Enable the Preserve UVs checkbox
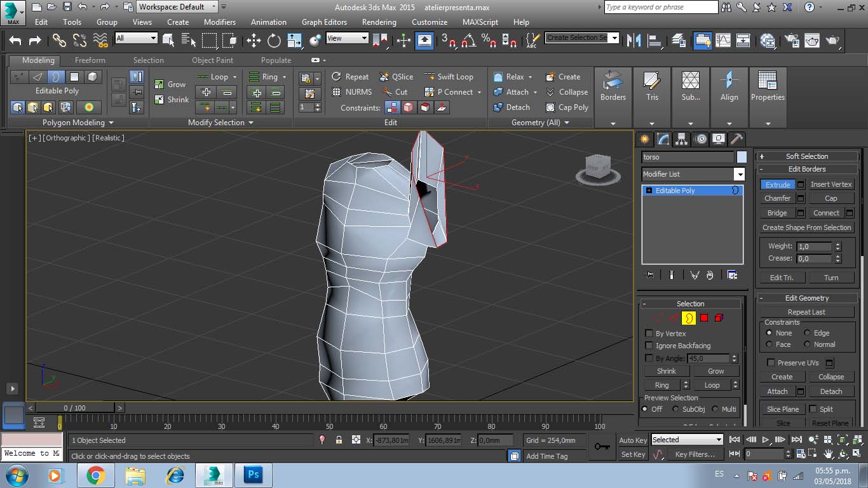The width and height of the screenshot is (868, 488). (771, 363)
